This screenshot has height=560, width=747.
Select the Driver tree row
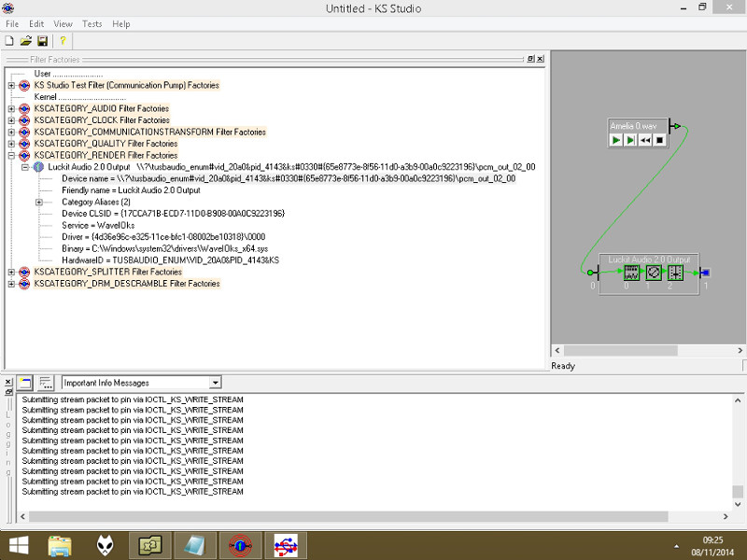(163, 237)
